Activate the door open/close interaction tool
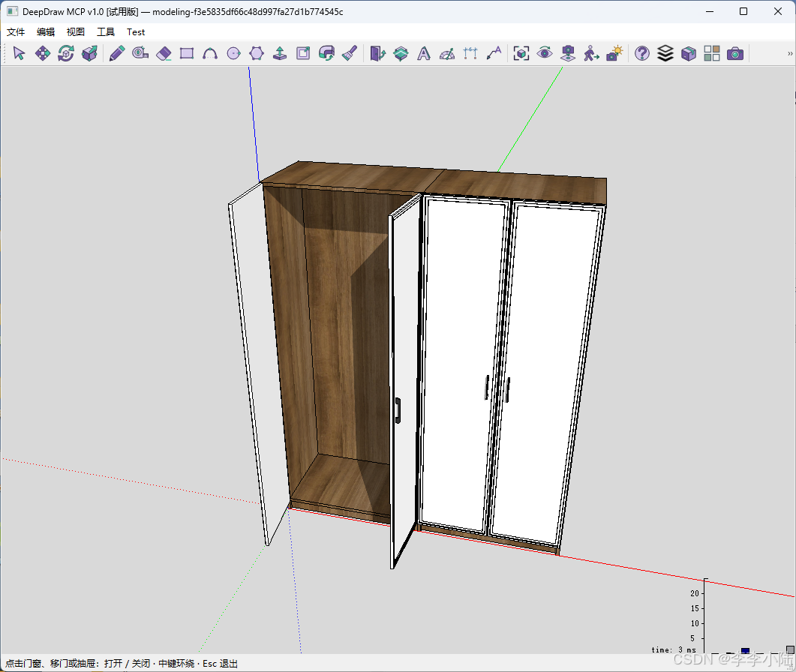The width and height of the screenshot is (796, 672). 377,53
